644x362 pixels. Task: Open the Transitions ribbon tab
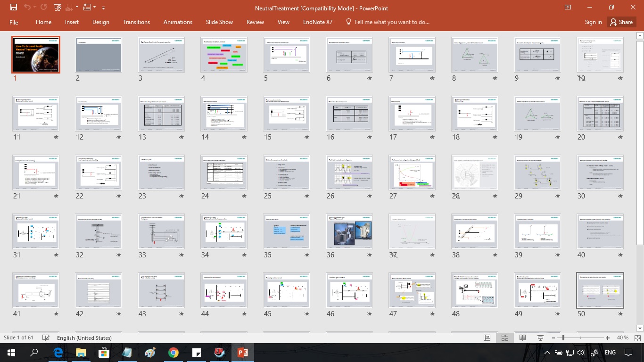136,22
